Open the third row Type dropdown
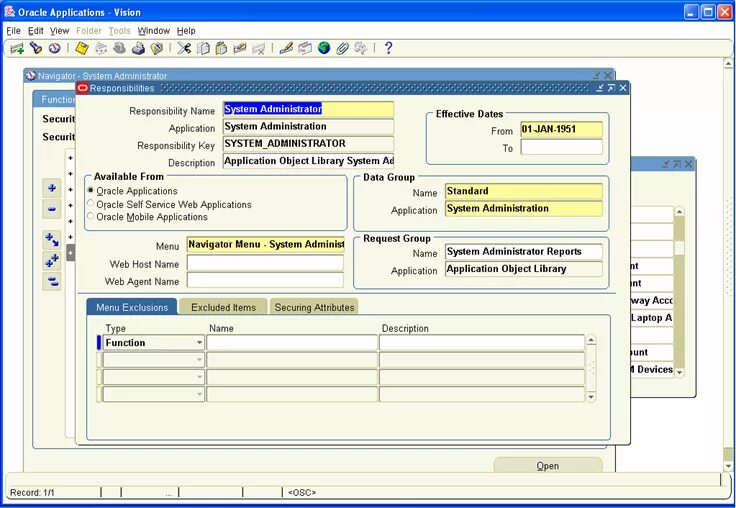Image resolution: width=736 pixels, height=508 pixels. pyautogui.click(x=199, y=377)
